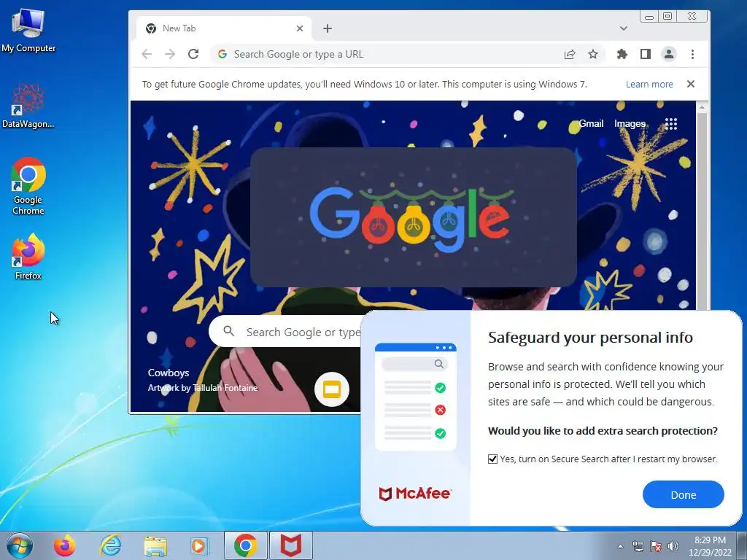747x560 pixels.
Task: Open the yellow Slides shortcut tile
Action: [332, 389]
